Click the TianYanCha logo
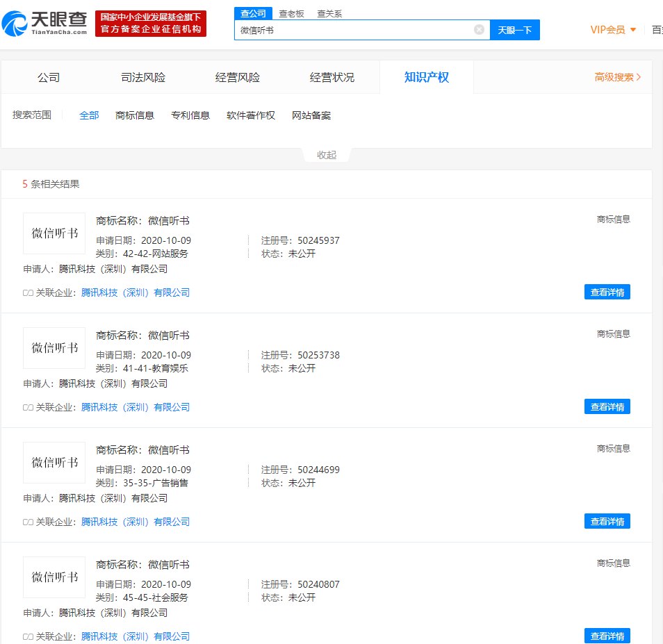This screenshot has width=663, height=644. tap(44, 23)
